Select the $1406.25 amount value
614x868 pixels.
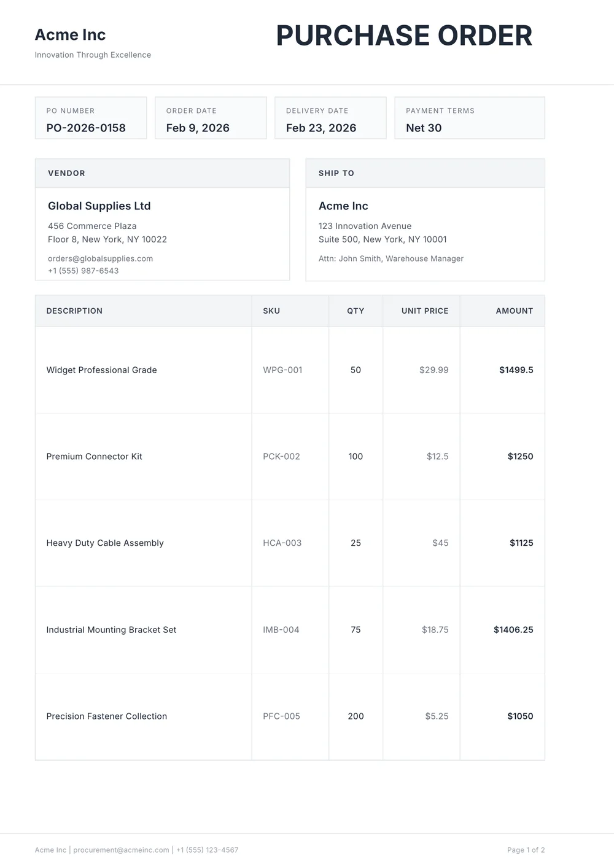pos(513,630)
